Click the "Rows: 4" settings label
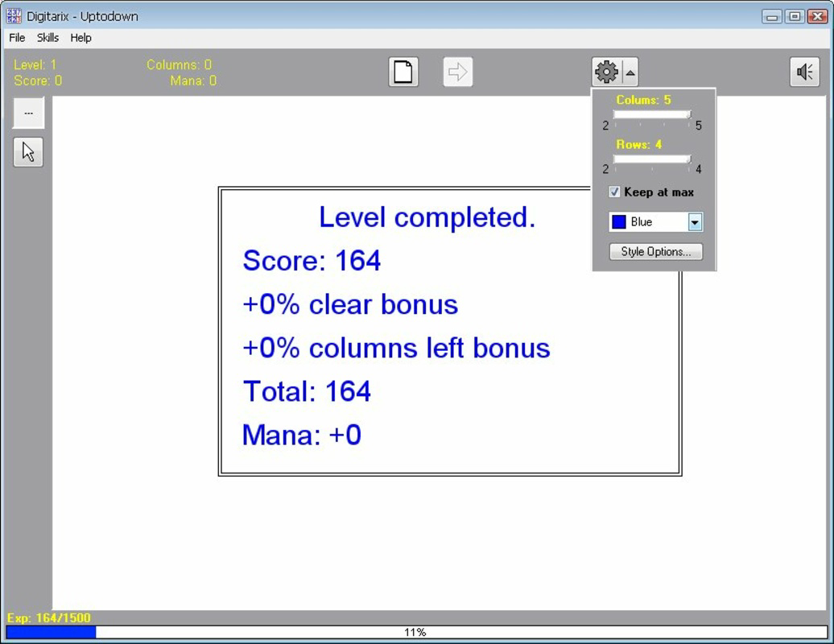 pos(639,144)
